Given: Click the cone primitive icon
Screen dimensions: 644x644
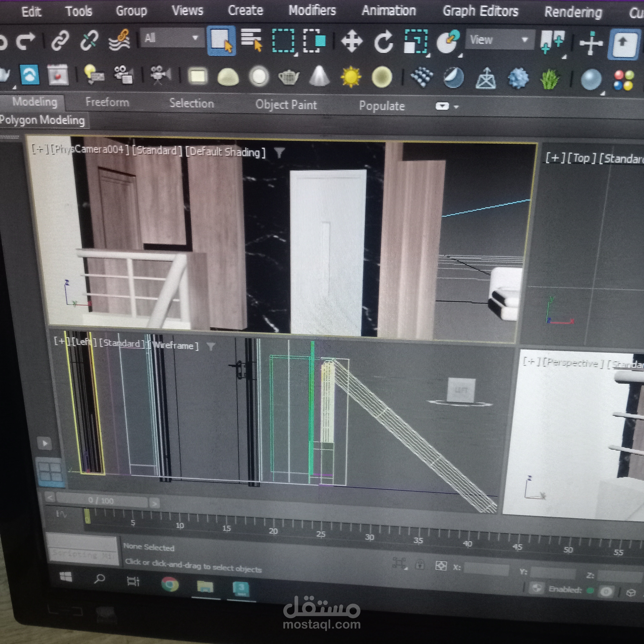Looking at the screenshot, I should [x=319, y=76].
